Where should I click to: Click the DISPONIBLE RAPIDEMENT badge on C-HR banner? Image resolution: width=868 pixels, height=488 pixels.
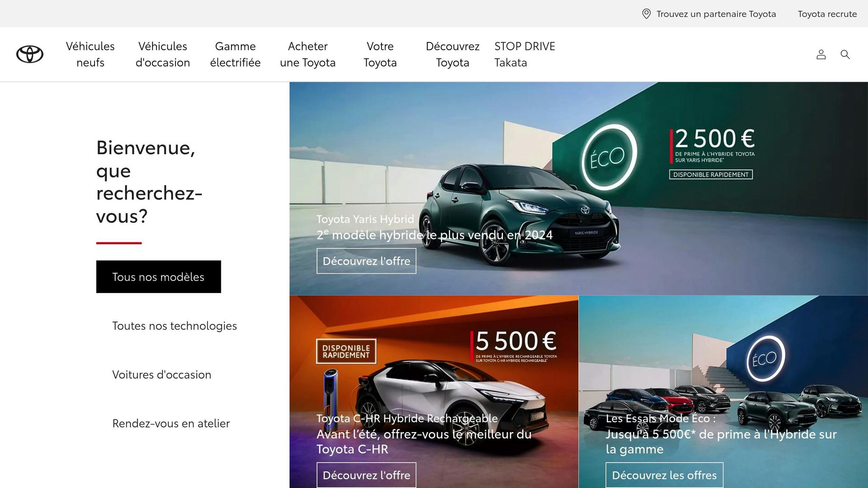346,351
